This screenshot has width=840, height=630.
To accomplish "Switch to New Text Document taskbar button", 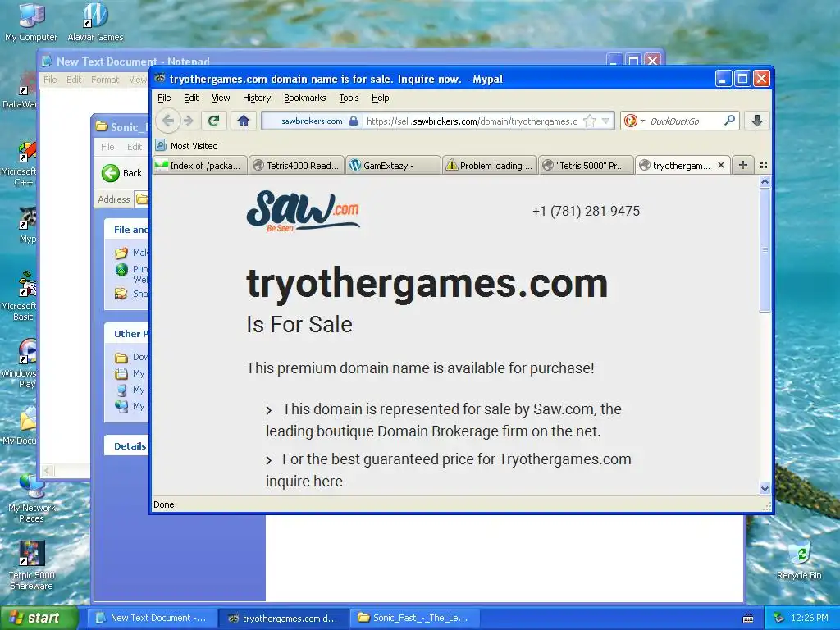I will 152,619.
